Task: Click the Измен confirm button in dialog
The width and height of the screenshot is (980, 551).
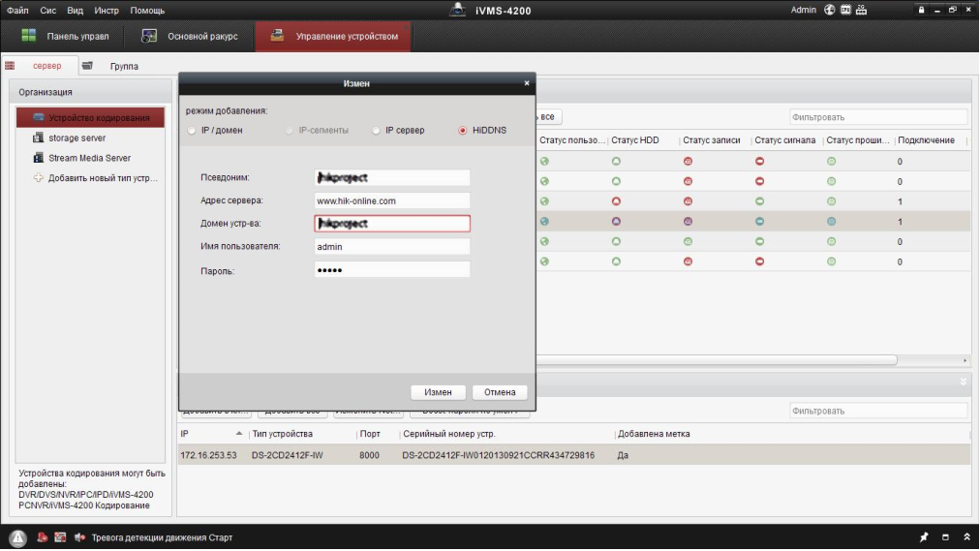Action: [x=438, y=392]
